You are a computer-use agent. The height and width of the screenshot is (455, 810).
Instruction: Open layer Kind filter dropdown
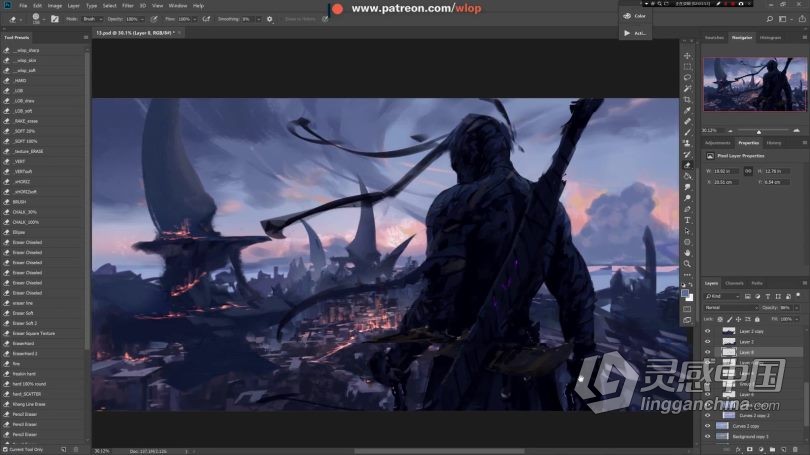(722, 296)
